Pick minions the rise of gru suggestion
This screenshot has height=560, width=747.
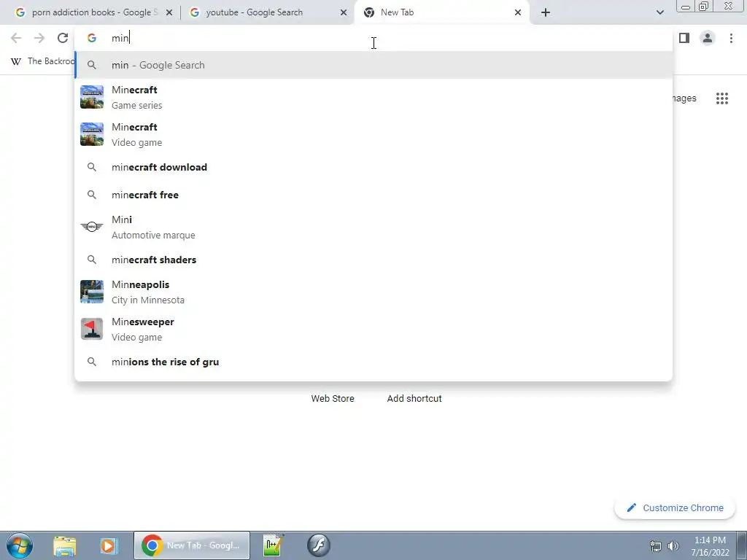click(x=373, y=362)
